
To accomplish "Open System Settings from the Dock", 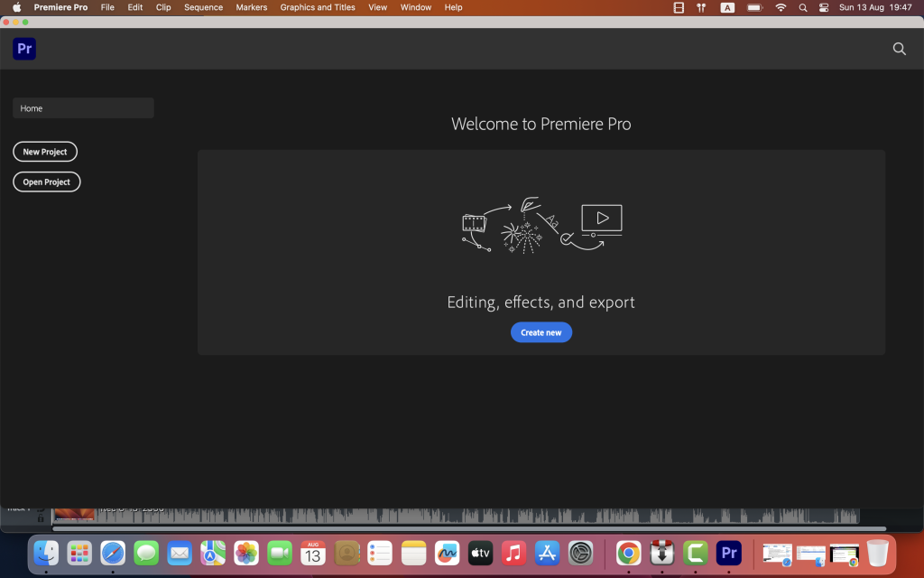I will (580, 554).
